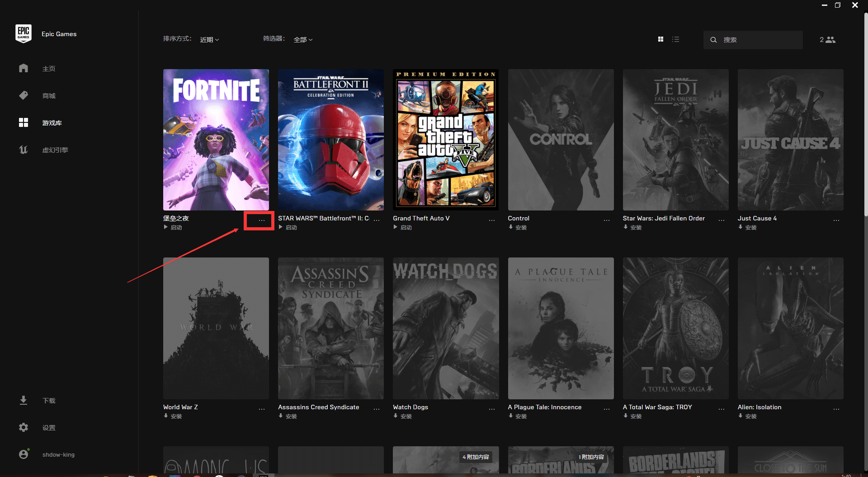Launch Grand Theft Auto V
Viewport: 868px width, 477px height.
[x=403, y=228]
